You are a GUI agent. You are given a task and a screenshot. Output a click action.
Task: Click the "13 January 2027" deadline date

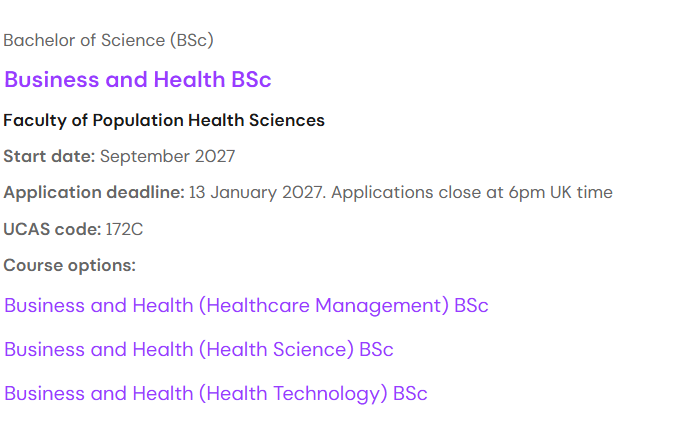254,193
